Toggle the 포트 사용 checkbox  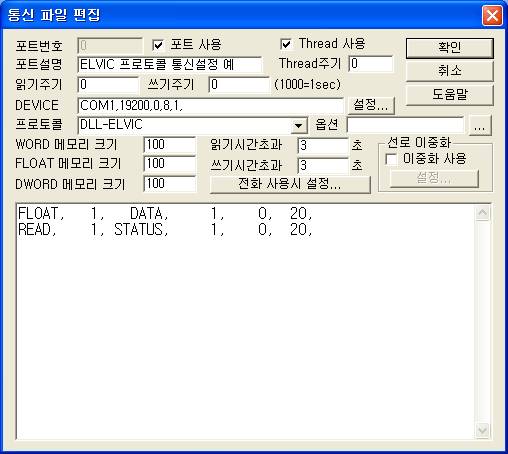tap(158, 45)
